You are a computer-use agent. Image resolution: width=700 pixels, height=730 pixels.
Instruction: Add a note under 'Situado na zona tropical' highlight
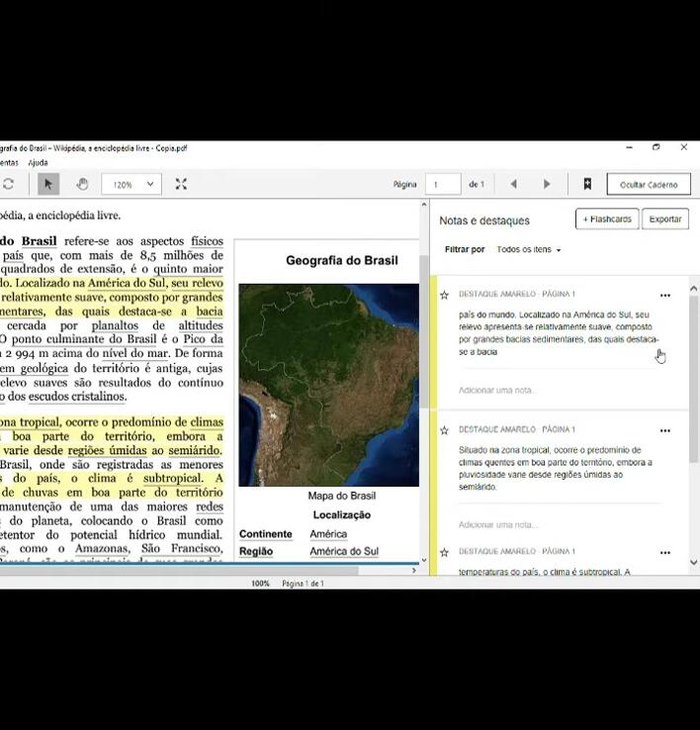(x=497, y=525)
